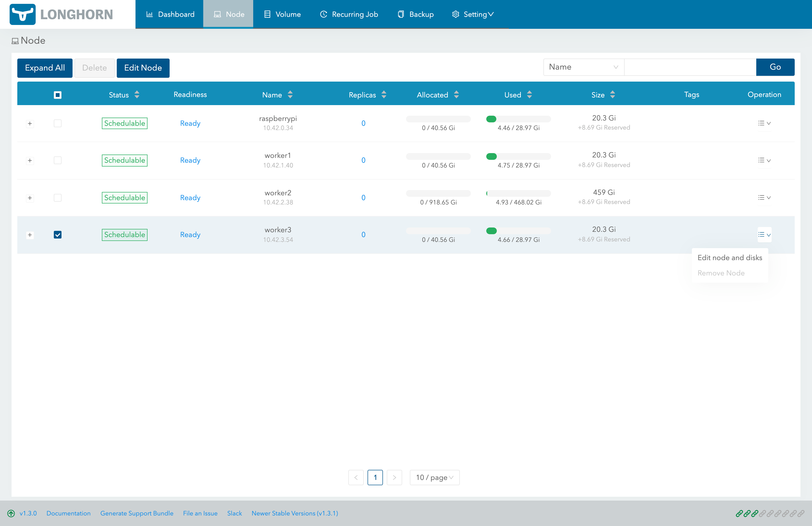
Task: Open the Name search filter dropdown
Action: (x=583, y=67)
